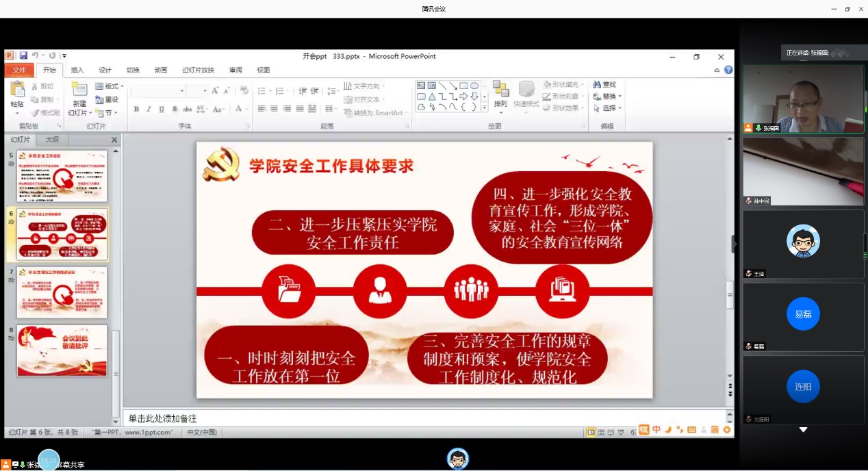Expand the participant list down arrow

[803, 430]
